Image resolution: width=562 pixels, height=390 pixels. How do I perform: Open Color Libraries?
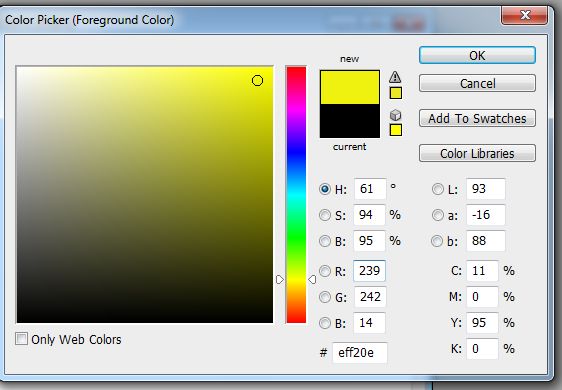pyautogui.click(x=477, y=153)
